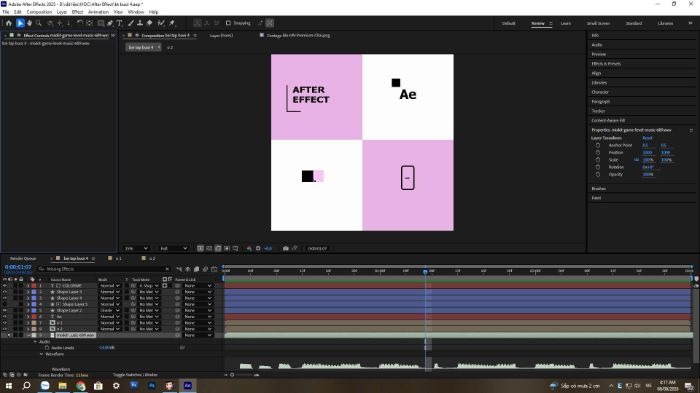Select the Clone Stamp tool

point(140,23)
